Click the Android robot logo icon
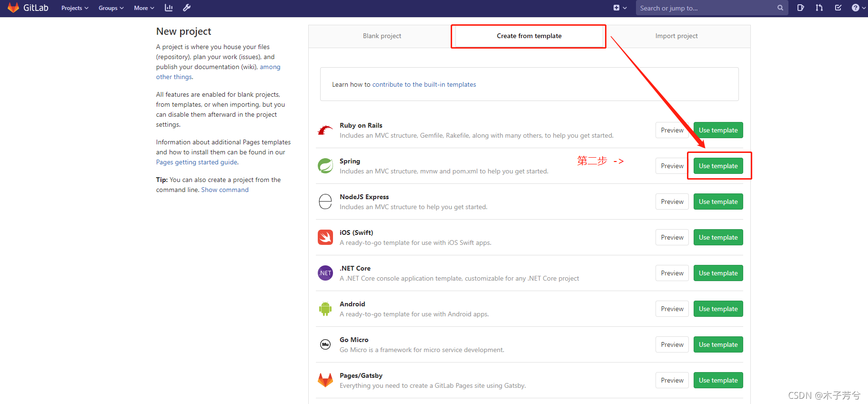The image size is (868, 404). click(325, 309)
